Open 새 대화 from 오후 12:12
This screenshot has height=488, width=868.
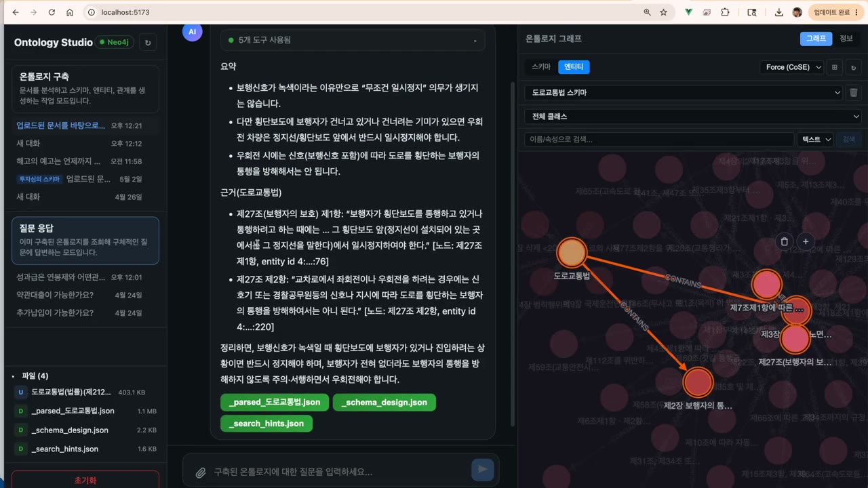[x=85, y=144]
